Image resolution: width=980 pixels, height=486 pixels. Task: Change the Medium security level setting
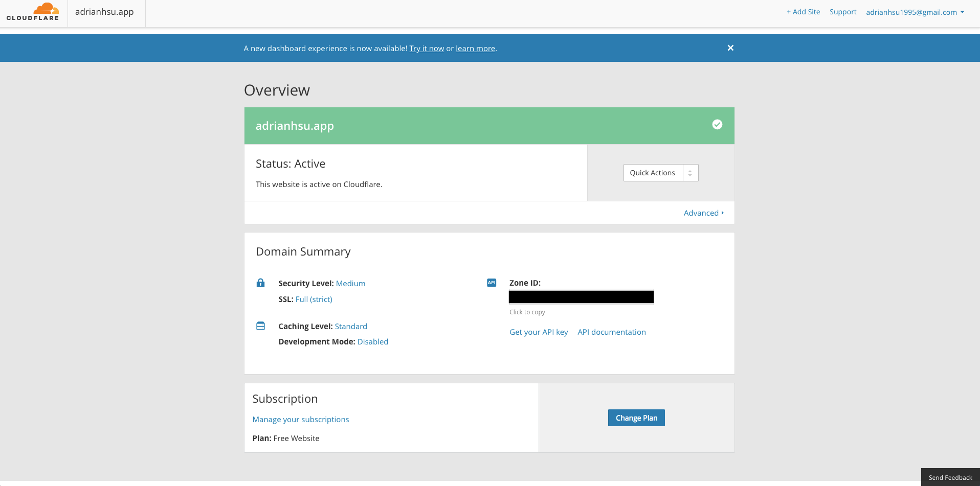(350, 283)
